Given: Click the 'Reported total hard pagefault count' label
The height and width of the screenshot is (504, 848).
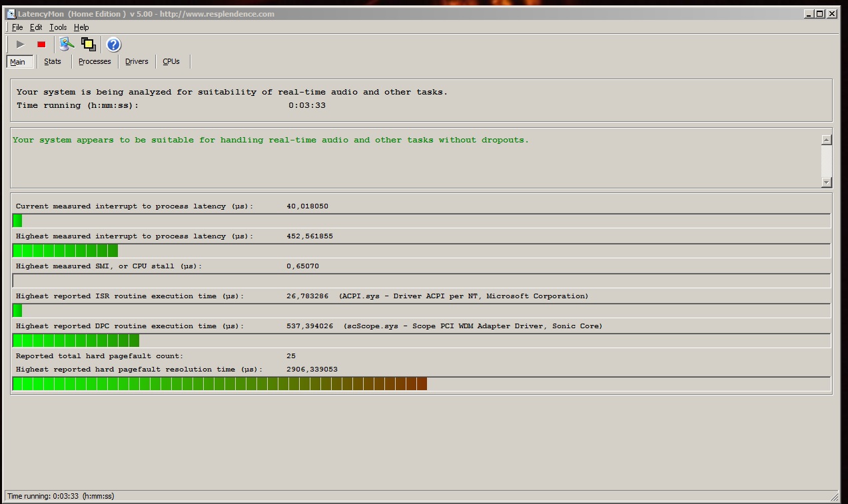Looking at the screenshot, I should [100, 356].
